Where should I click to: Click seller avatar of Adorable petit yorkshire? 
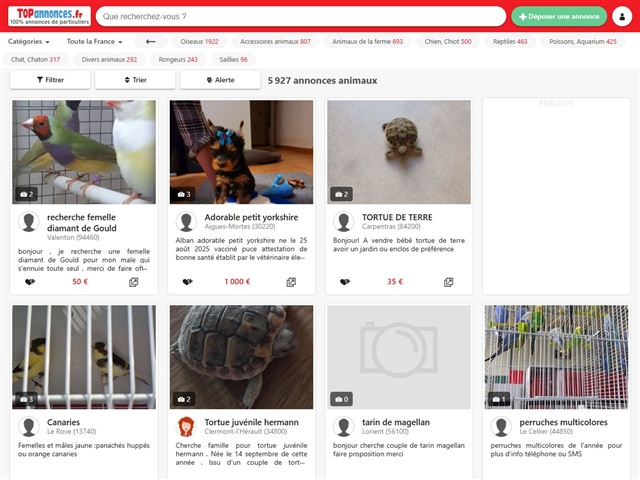pos(186,222)
